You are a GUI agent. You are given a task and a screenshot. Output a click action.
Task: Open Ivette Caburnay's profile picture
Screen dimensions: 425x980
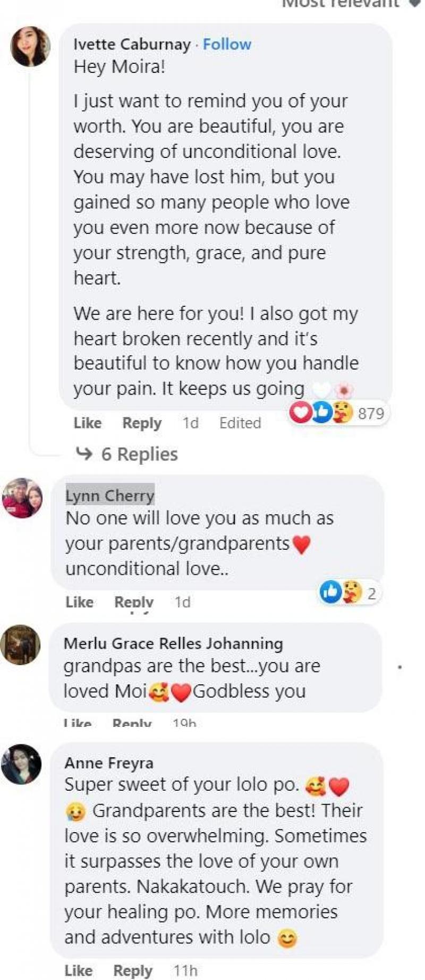tap(30, 46)
